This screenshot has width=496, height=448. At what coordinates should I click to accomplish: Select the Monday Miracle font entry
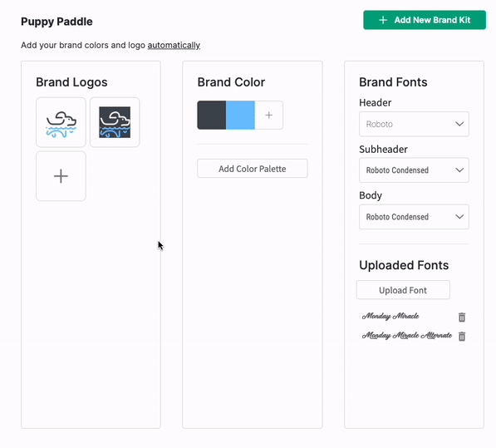tap(390, 316)
